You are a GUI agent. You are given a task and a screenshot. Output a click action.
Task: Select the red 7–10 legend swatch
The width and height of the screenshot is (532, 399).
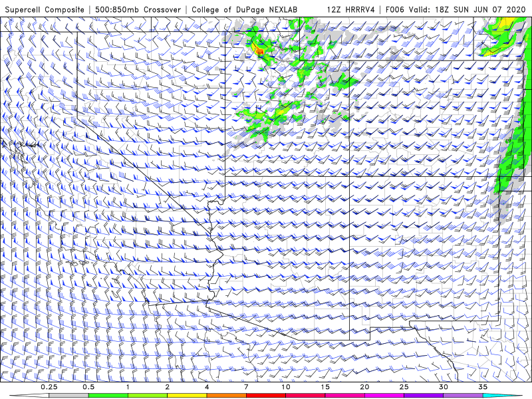tap(265, 396)
